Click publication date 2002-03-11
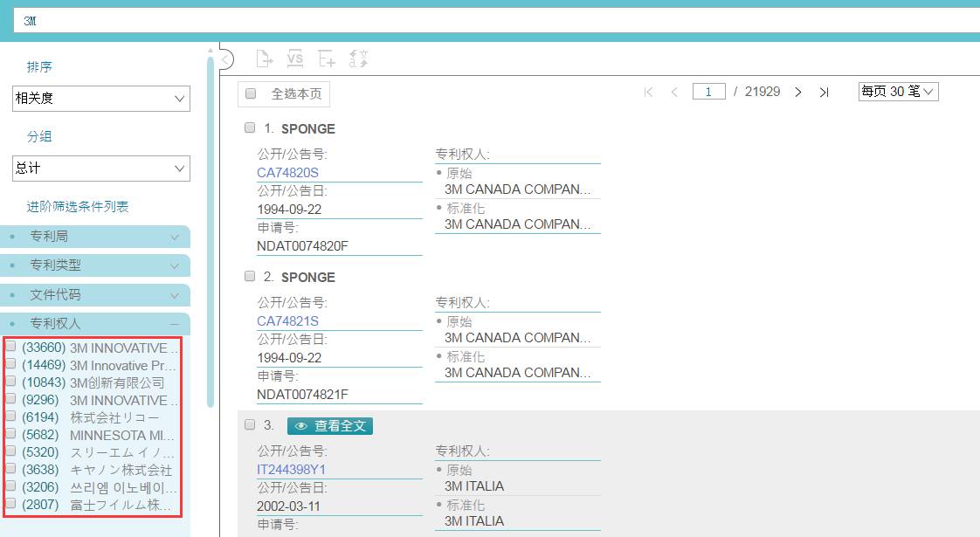This screenshot has height=537, width=980. [288, 506]
